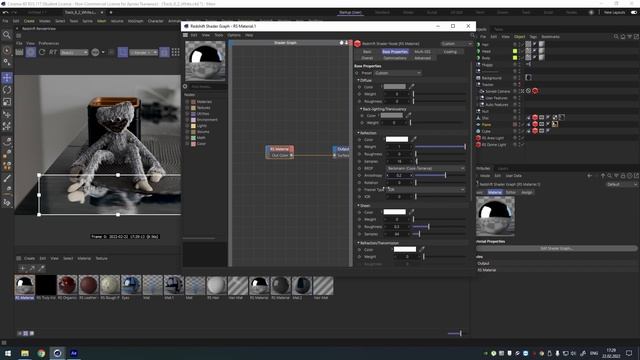Click the round snapshot icon in RenderView toolbar
640x360 pixels.
tap(95, 52)
